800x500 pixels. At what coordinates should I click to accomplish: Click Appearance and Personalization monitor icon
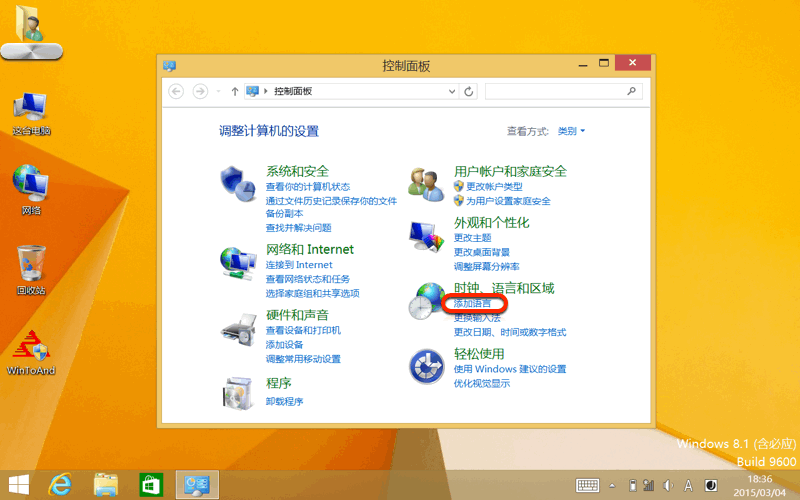[x=426, y=236]
